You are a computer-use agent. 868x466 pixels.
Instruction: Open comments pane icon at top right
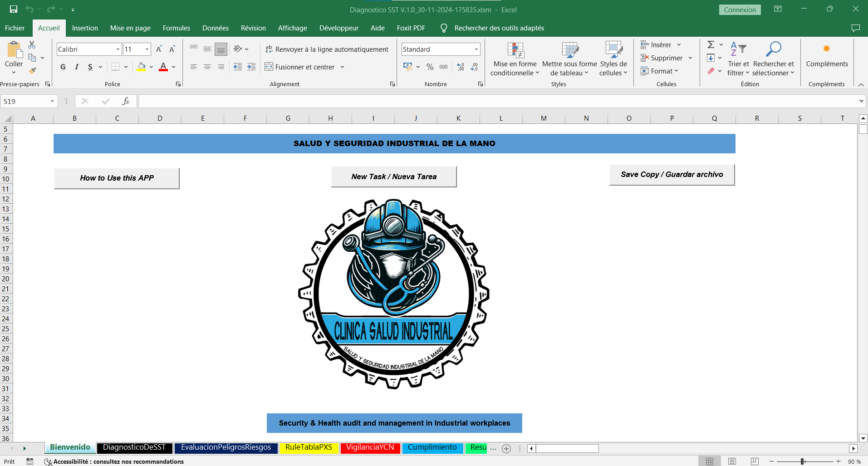coord(856,28)
